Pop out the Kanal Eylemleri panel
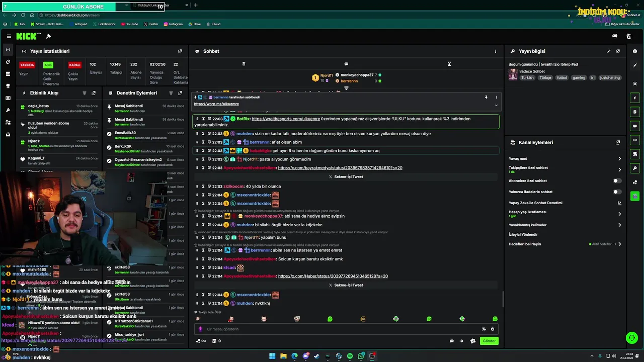 (618, 143)
